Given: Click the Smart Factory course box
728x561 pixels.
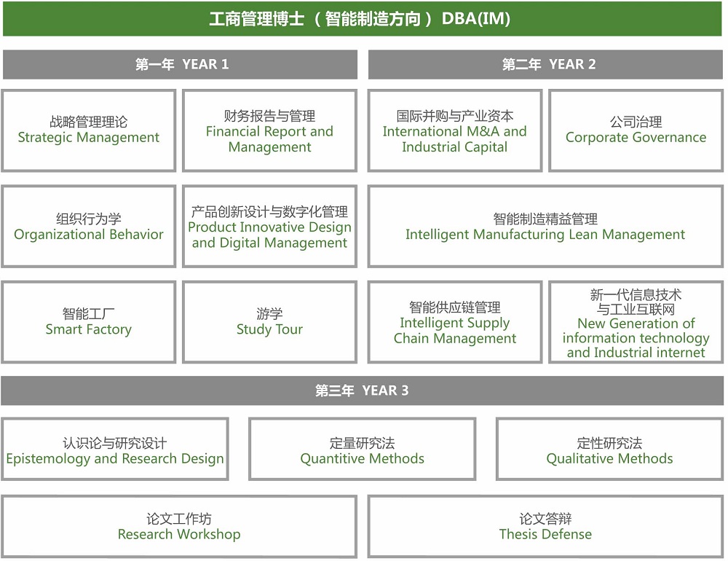Looking at the screenshot, I should pyautogui.click(x=89, y=321).
